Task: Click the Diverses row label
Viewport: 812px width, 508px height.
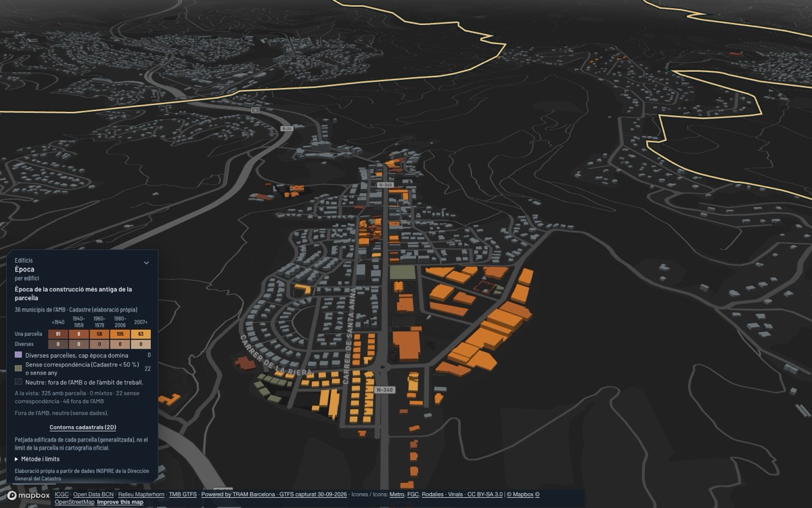Action: point(24,344)
